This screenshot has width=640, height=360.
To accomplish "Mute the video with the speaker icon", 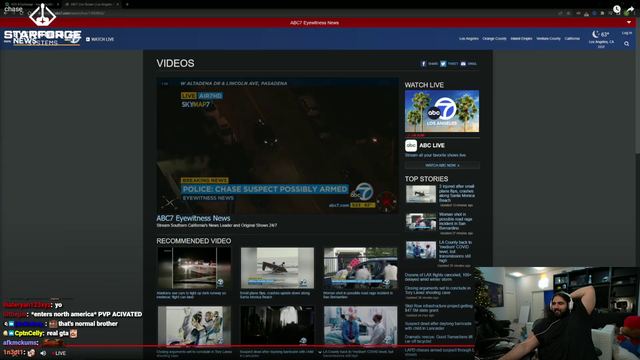I will coord(43,353).
